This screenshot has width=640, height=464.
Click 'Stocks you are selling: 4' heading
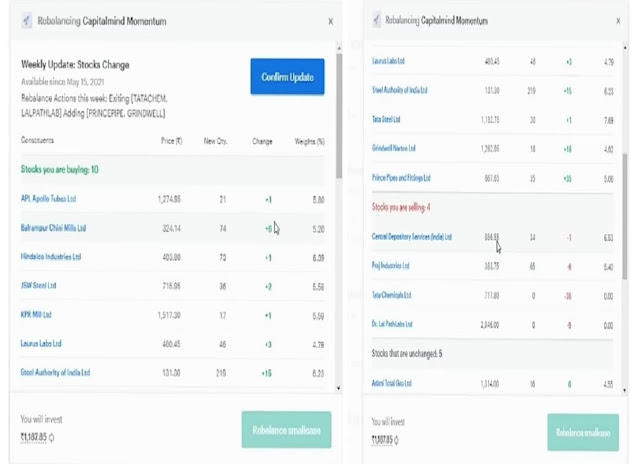click(x=401, y=207)
